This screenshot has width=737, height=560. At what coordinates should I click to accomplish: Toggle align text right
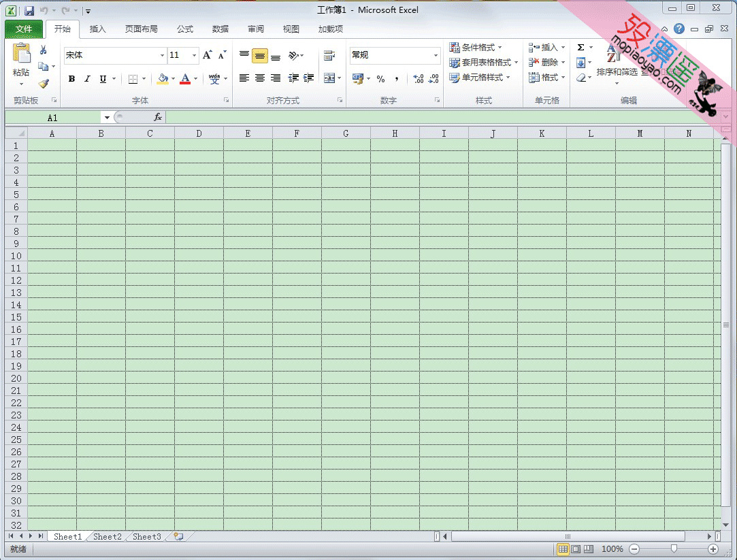(x=276, y=78)
